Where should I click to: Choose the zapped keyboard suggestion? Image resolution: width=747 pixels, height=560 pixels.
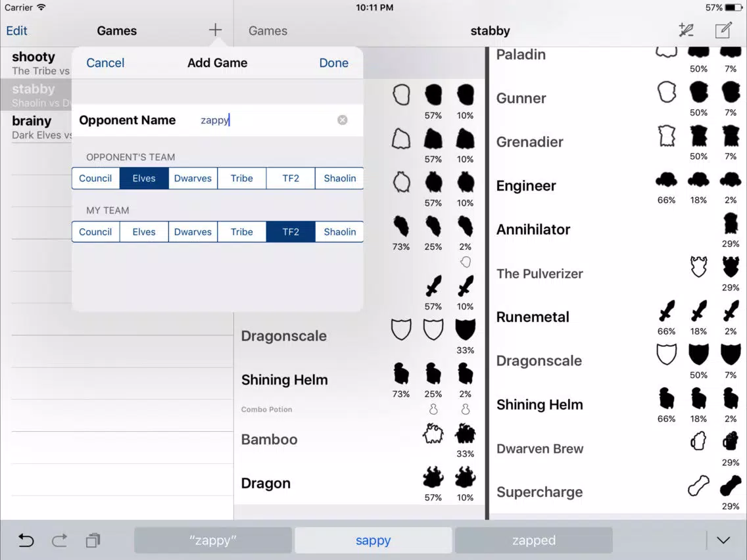(x=533, y=540)
